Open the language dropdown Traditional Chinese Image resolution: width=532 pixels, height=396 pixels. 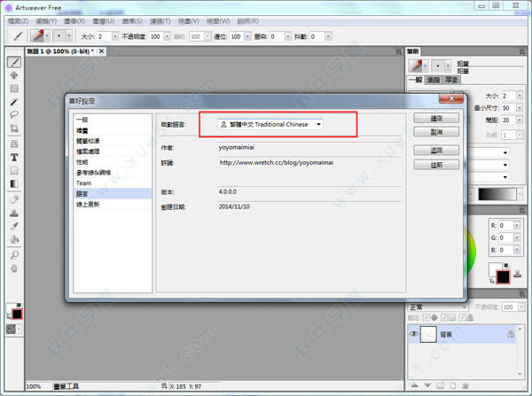click(x=270, y=125)
